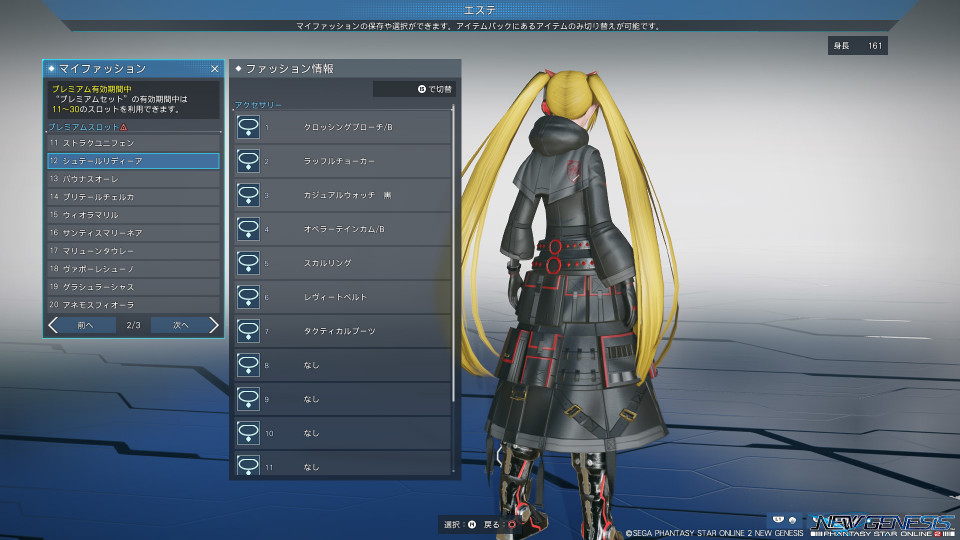Select fashion slot 17 マリューンタウレー
960x540 pixels.
coord(133,250)
